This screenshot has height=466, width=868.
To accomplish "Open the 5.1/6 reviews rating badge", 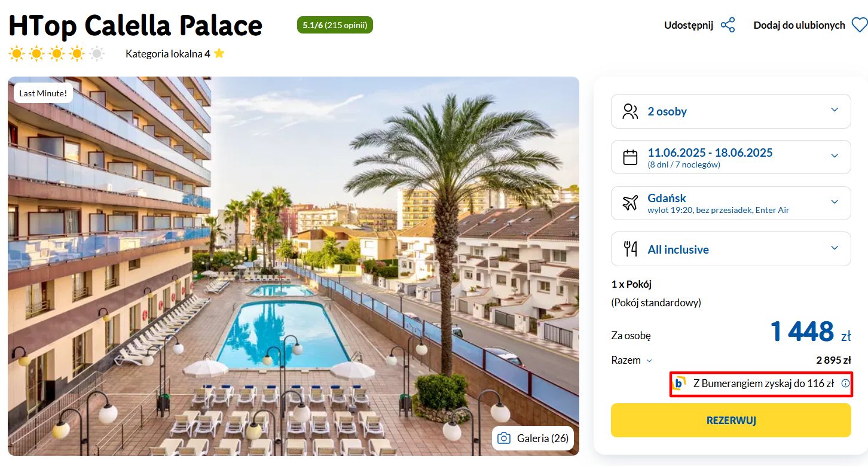I will (x=335, y=25).
